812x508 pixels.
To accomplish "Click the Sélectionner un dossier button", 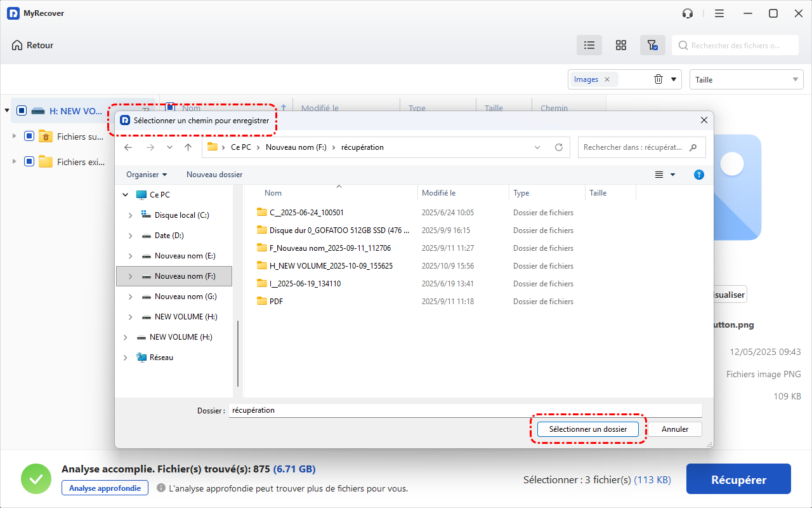I will [x=588, y=429].
